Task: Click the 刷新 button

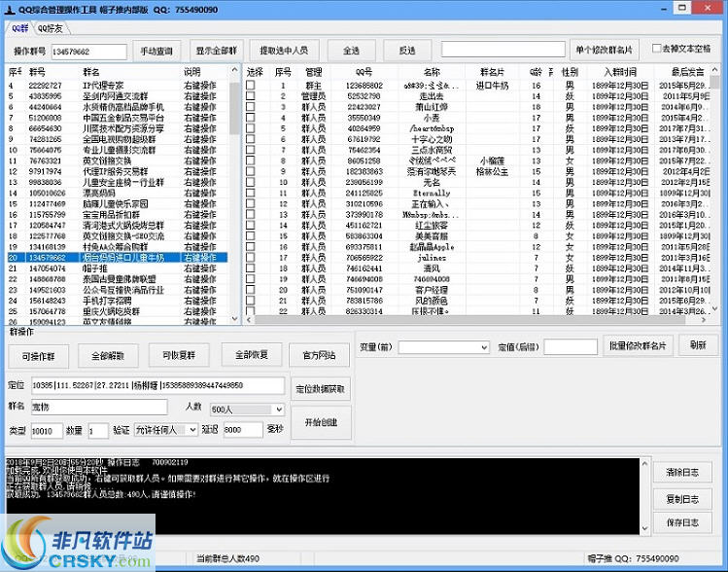Action: (698, 344)
